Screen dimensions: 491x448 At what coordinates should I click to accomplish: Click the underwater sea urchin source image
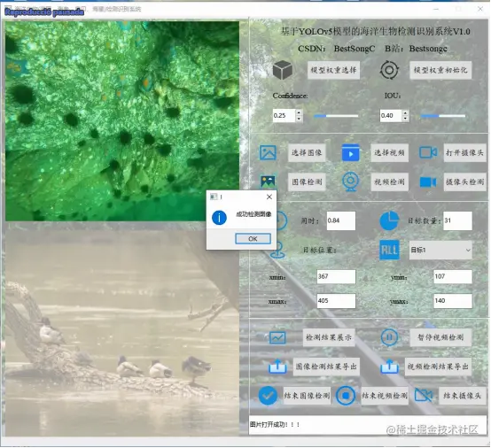[122, 120]
